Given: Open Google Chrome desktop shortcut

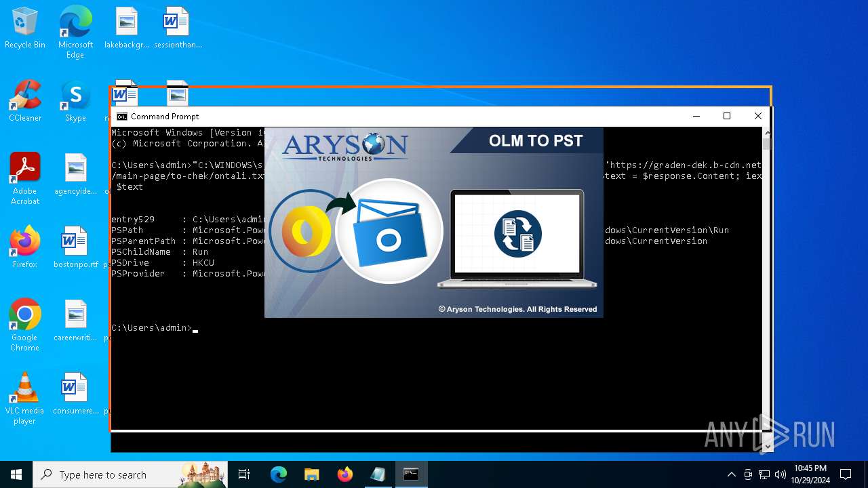Looking at the screenshot, I should click(x=25, y=325).
